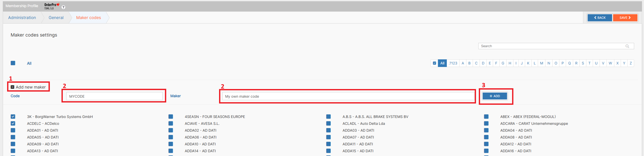Enable the 4SEASN Four Seasons Europe checkbox

[171, 117]
